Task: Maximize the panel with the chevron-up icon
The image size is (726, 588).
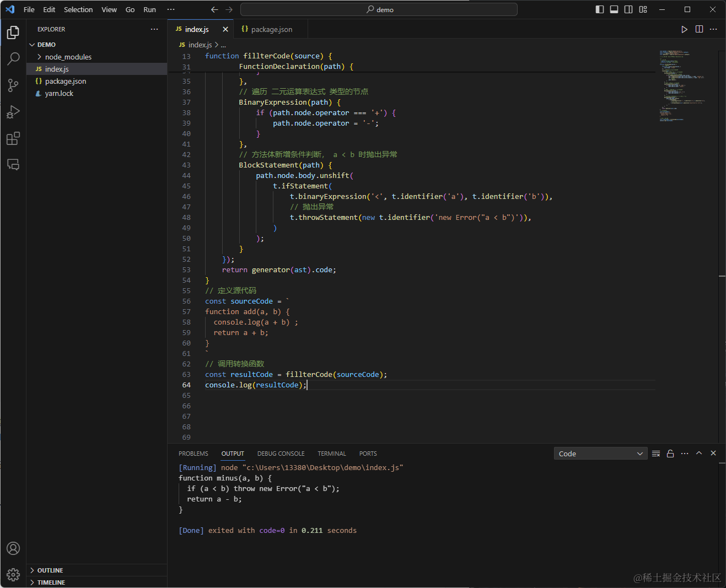Action: point(699,453)
